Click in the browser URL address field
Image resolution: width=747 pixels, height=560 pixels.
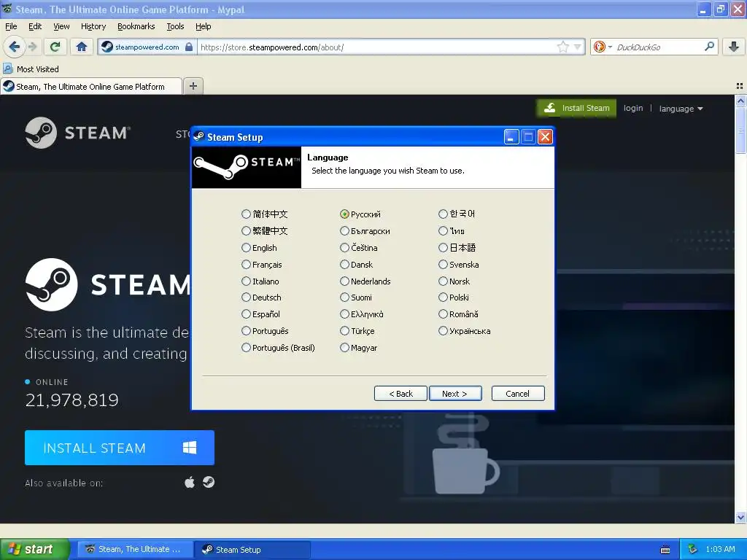click(376, 47)
